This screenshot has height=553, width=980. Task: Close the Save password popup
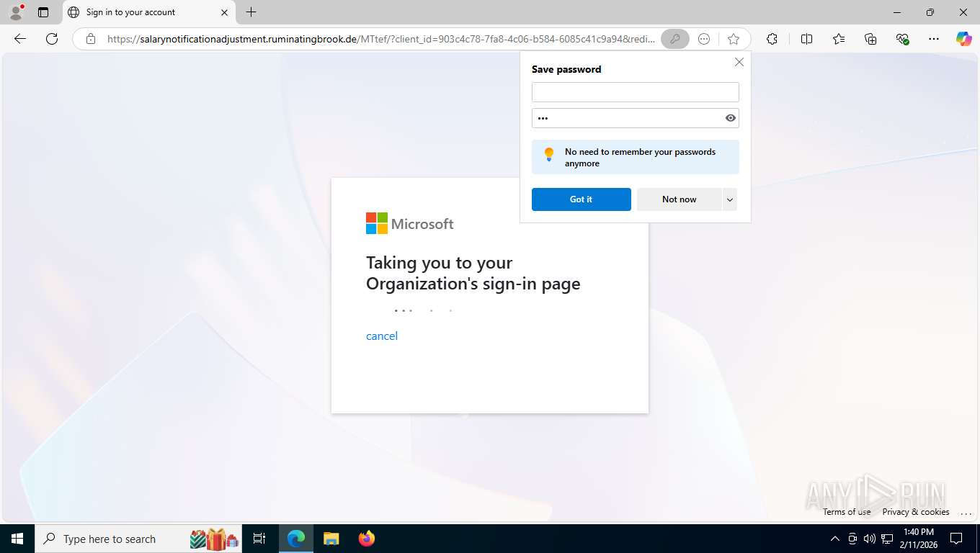click(x=739, y=62)
